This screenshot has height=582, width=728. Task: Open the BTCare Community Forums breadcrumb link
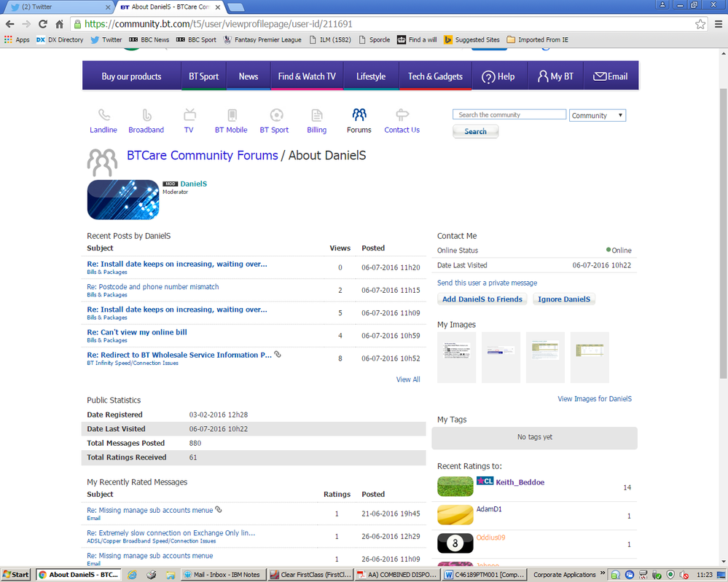(x=203, y=155)
